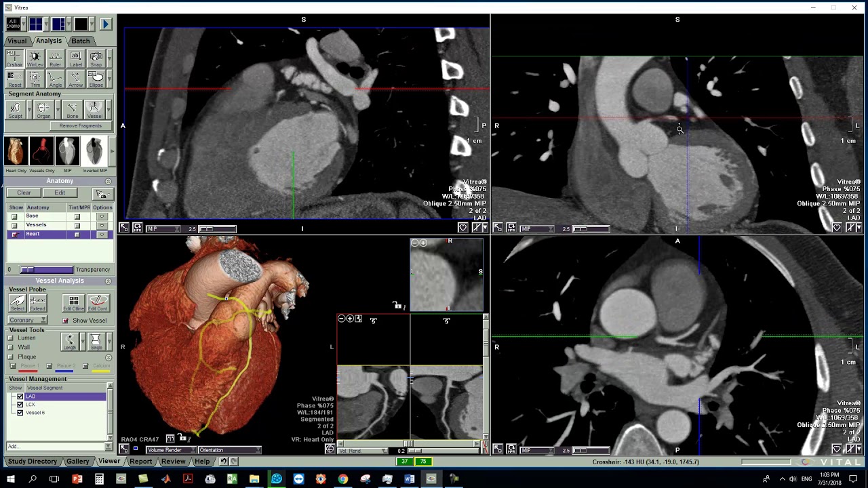Open the Add... vessel dropdown
Image resolution: width=868 pixels, height=488 pixels.
[58, 446]
